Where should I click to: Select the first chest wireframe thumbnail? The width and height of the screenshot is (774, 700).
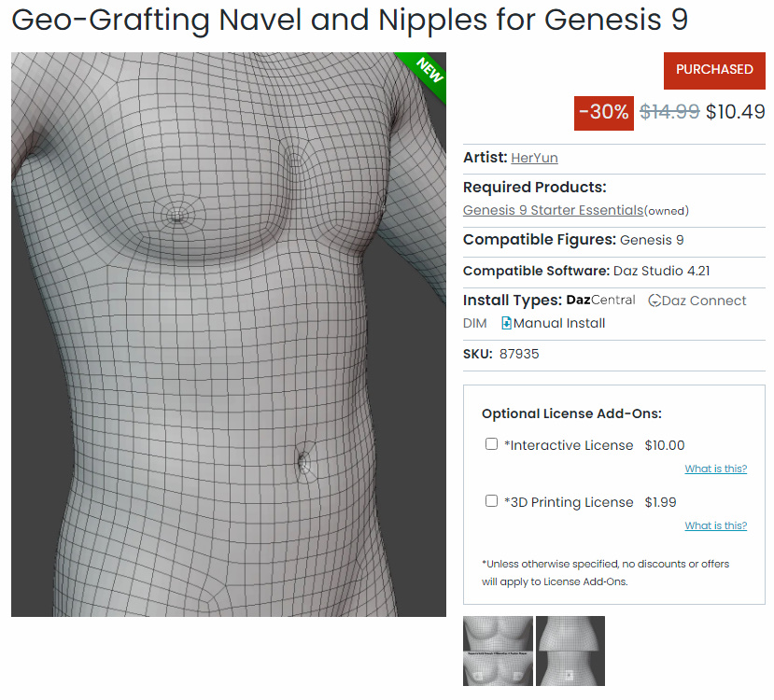coord(498,651)
